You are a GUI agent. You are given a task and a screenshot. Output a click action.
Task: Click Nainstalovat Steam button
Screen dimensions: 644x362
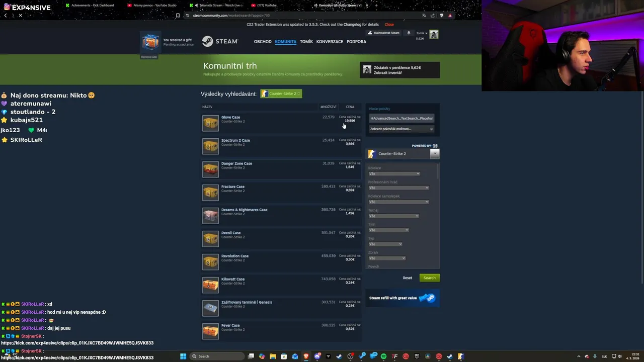pos(383,33)
